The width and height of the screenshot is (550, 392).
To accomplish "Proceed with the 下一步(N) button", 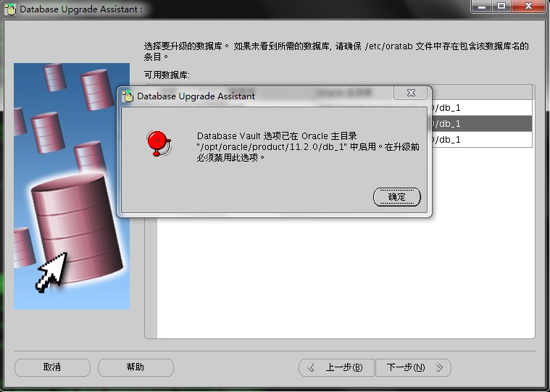I will click(413, 367).
